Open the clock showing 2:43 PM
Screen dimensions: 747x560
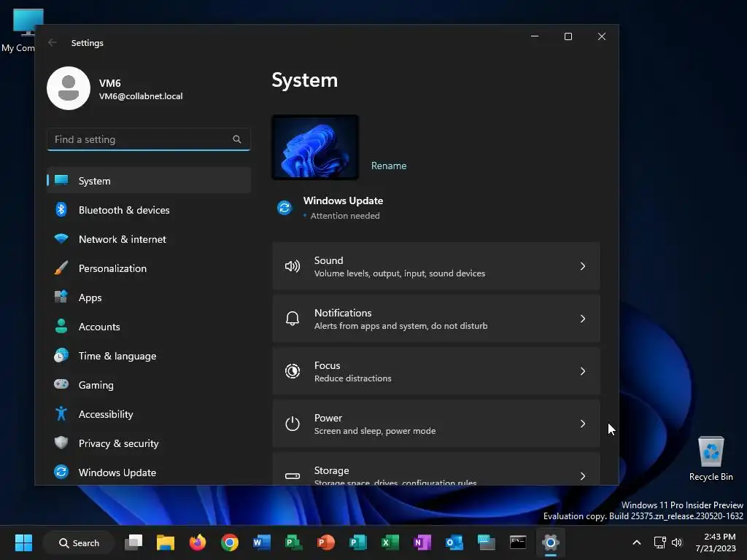click(716, 542)
